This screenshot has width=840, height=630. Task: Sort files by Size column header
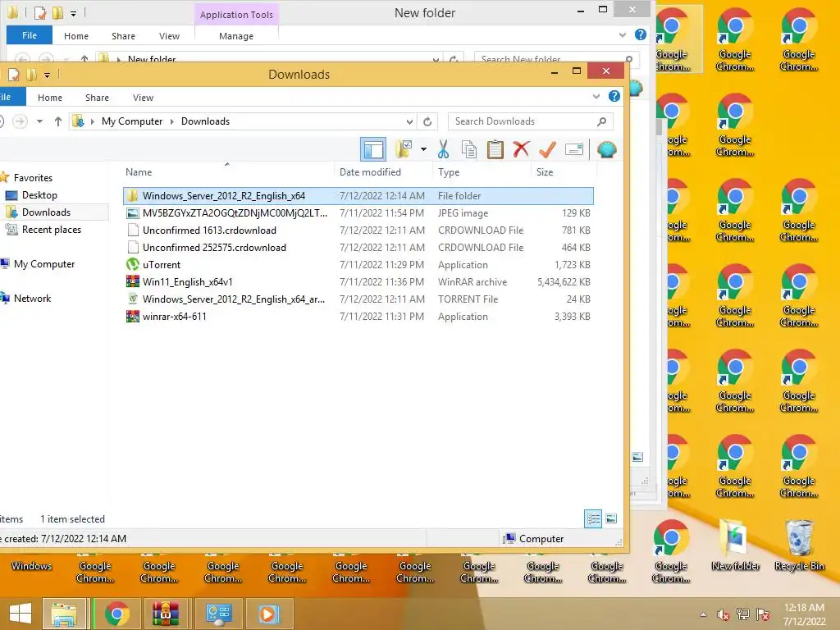pyautogui.click(x=545, y=172)
